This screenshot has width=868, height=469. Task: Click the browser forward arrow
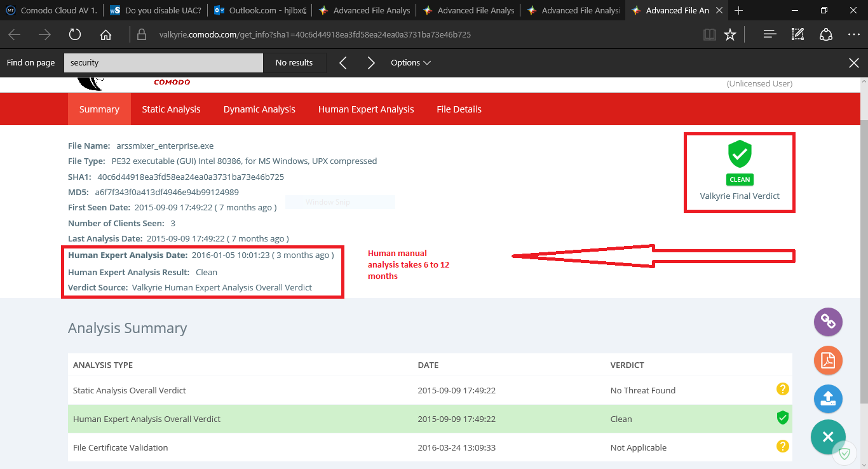pos(44,35)
